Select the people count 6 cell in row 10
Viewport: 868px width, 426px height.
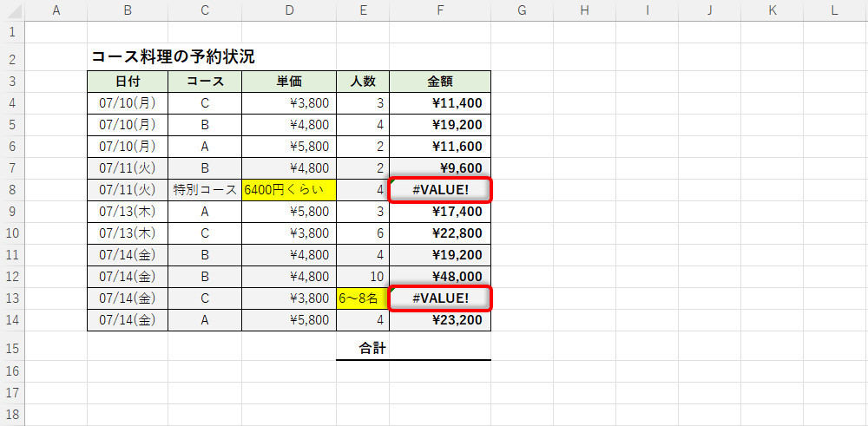[363, 233]
